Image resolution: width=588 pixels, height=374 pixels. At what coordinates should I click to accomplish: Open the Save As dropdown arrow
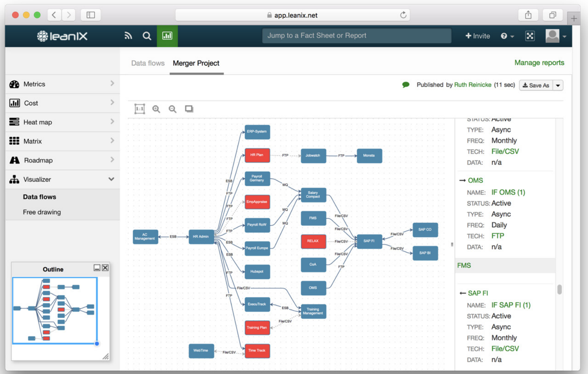click(558, 85)
